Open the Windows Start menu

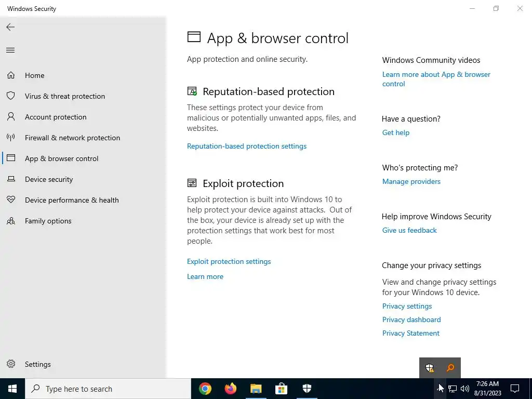click(12, 389)
